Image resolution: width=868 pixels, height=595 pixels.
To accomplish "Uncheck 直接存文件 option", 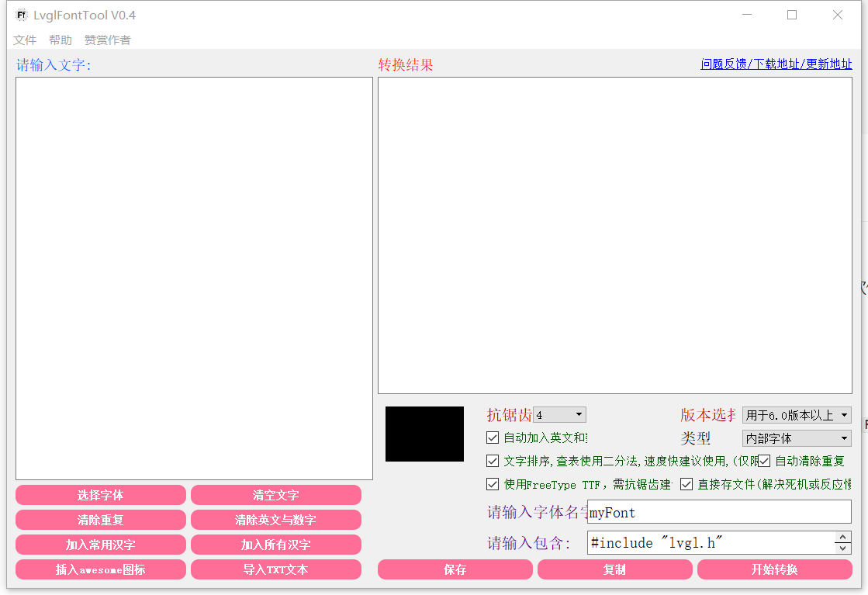I will (x=686, y=484).
